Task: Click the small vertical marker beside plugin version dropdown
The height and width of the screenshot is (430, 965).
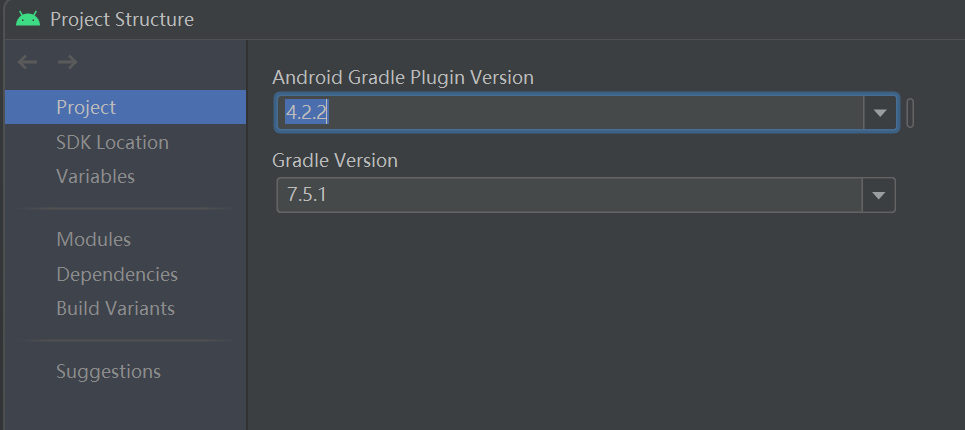Action: click(910, 113)
